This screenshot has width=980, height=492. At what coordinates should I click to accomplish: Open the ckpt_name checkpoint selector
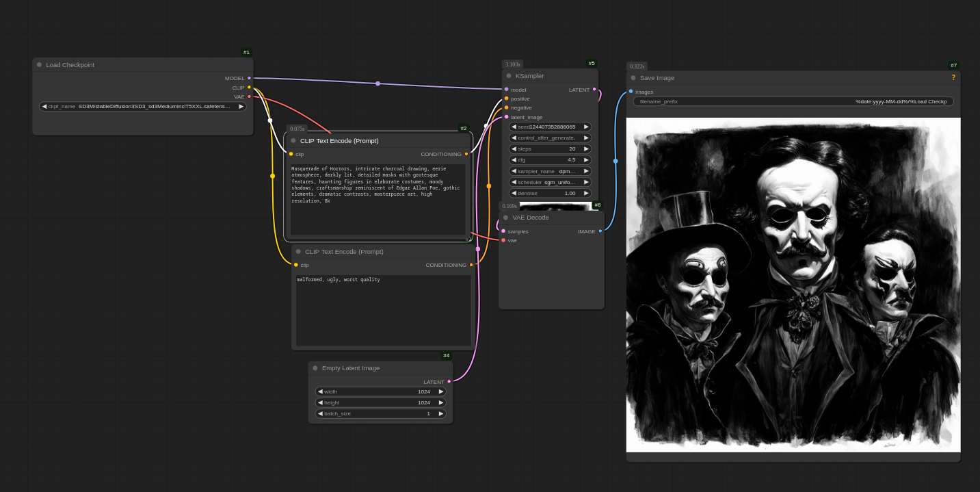pos(143,107)
